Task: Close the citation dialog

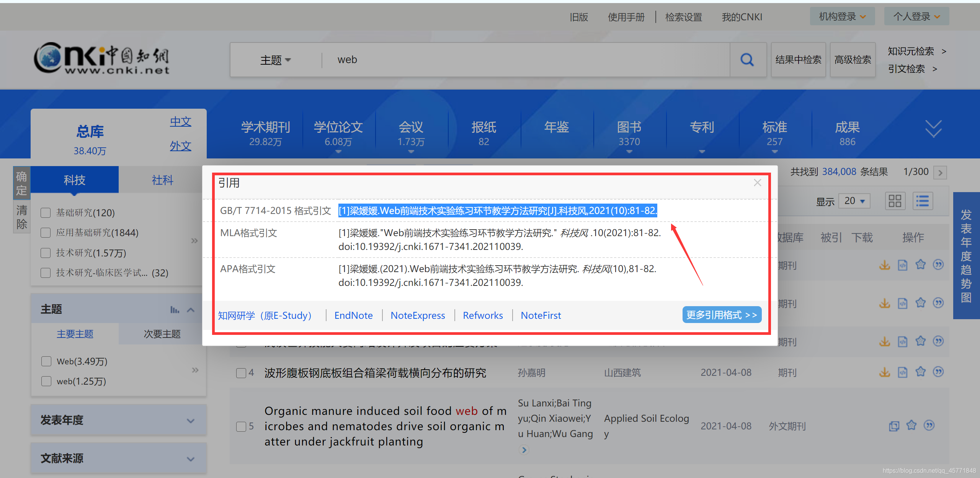Action: 757,183
